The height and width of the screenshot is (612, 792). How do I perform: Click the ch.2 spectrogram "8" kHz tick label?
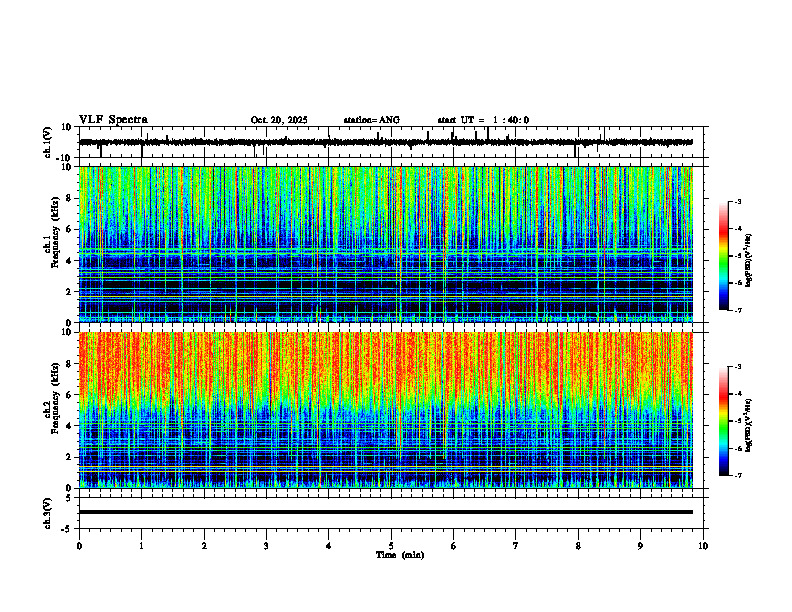point(69,364)
